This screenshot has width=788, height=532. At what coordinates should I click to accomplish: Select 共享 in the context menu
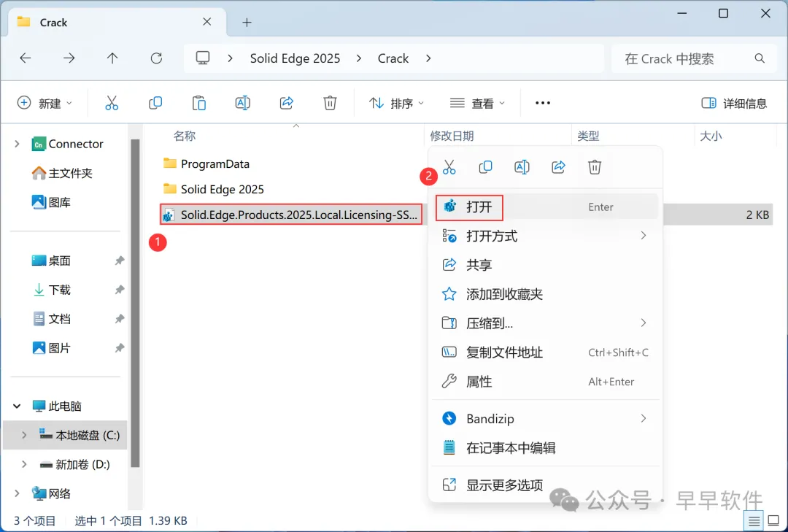[x=546, y=265]
